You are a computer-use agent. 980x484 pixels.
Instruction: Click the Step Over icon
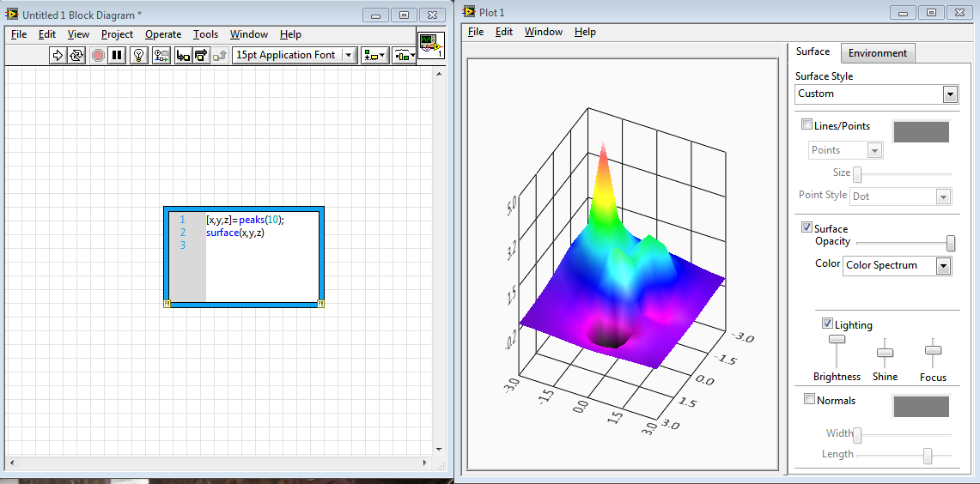201,55
